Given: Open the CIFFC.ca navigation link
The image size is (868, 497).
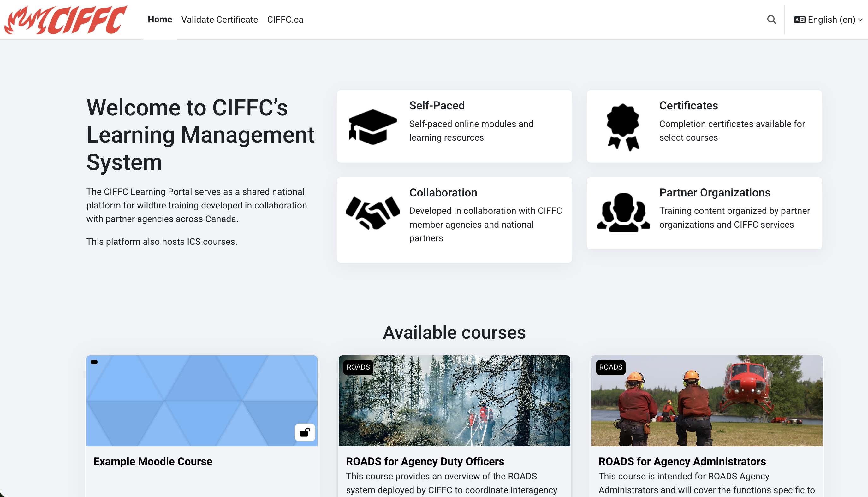Looking at the screenshot, I should click(x=285, y=20).
